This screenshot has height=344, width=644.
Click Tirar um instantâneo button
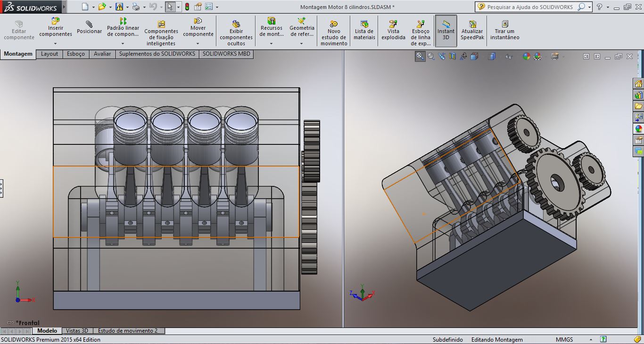(504, 30)
